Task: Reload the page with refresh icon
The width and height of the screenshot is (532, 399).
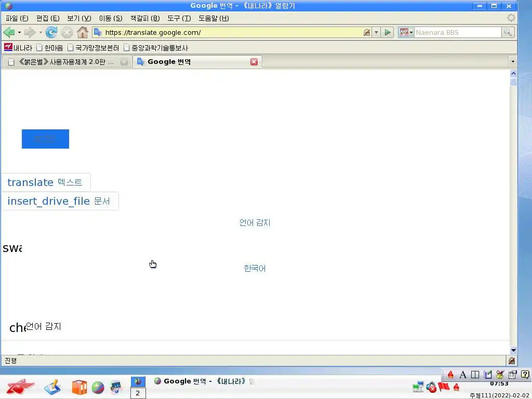Action: (51, 32)
